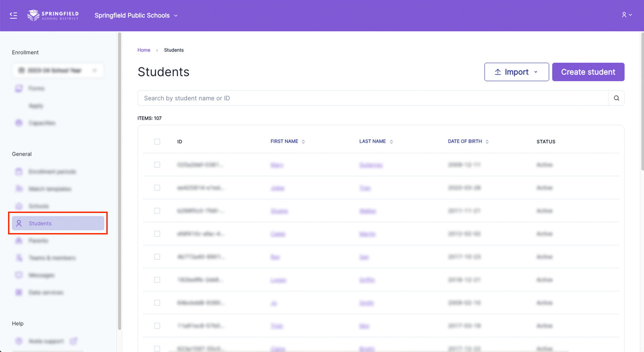Tick the checkbox for the first student row

tap(157, 165)
